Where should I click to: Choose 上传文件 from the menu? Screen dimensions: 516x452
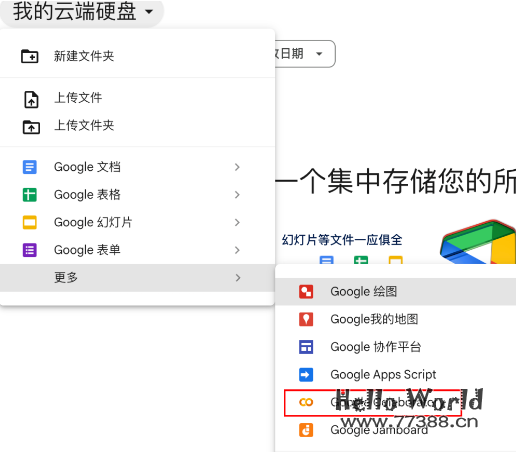tap(137, 98)
